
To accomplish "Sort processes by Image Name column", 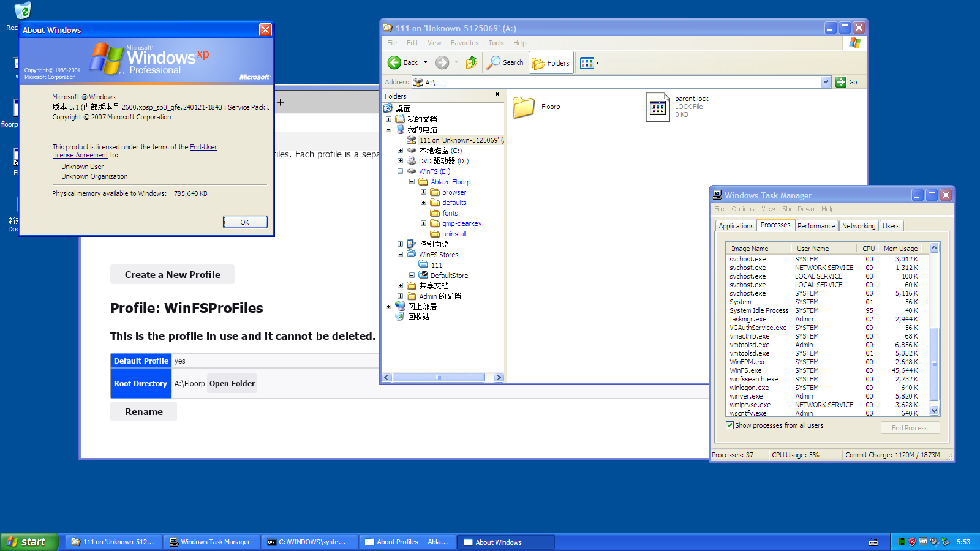I will pos(759,249).
